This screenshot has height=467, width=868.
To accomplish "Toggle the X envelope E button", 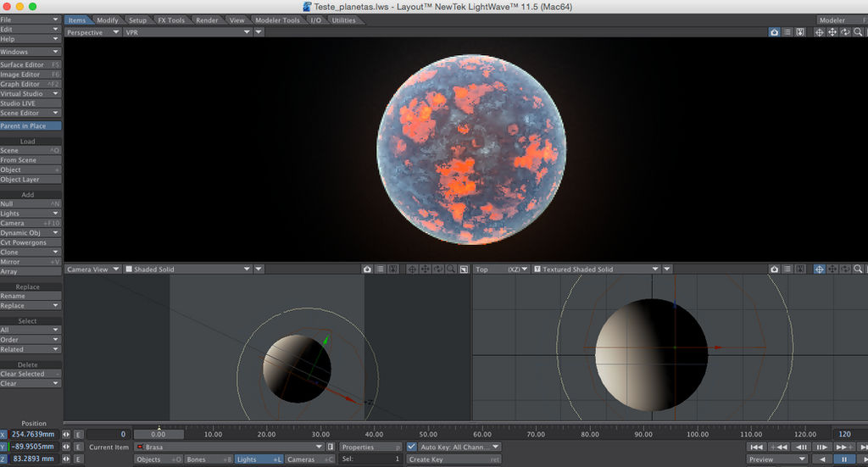I will [x=78, y=434].
